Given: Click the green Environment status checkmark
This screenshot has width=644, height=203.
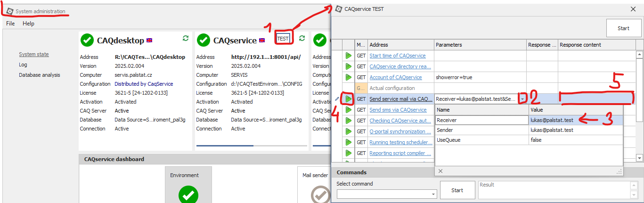Looking at the screenshot, I should tap(188, 193).
